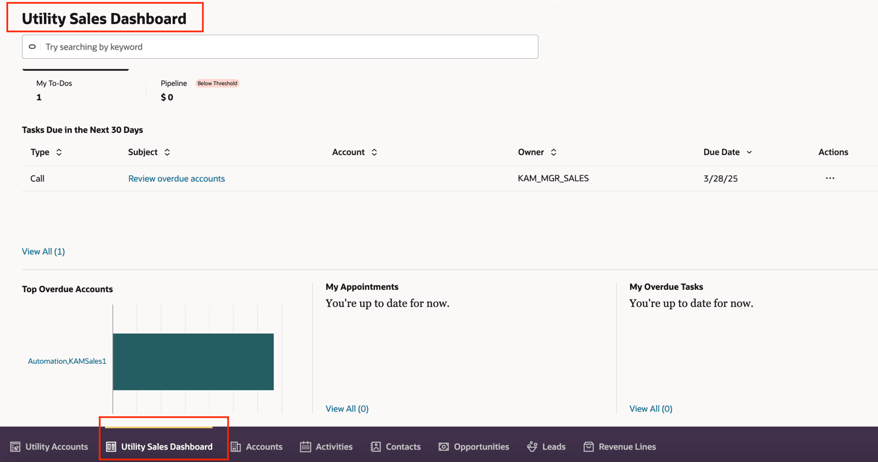The width and height of the screenshot is (878, 463).
Task: Click the Actions column header
Action: coord(833,152)
